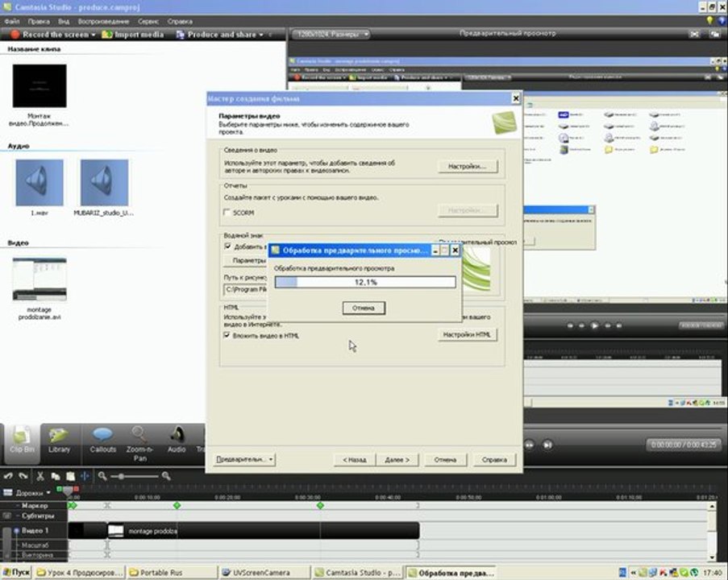
Task: Collapse the Субтитры track row
Action: click(x=18, y=516)
